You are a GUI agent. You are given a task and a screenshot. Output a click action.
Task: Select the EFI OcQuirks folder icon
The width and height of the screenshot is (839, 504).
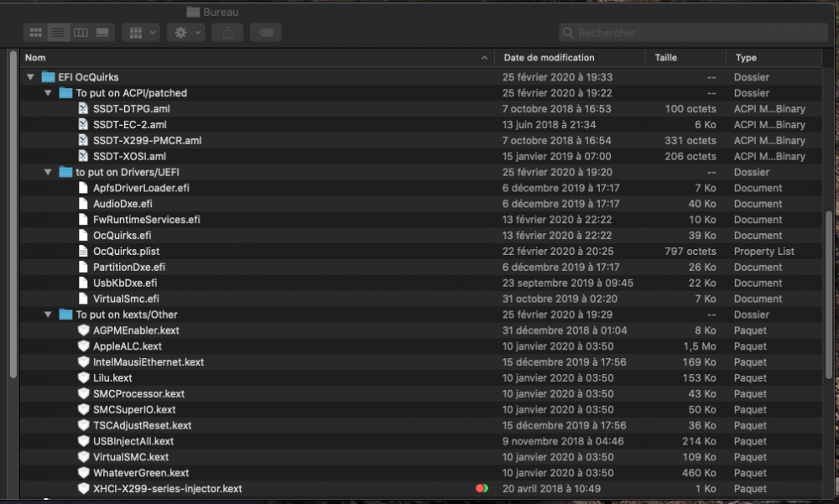pyautogui.click(x=48, y=77)
